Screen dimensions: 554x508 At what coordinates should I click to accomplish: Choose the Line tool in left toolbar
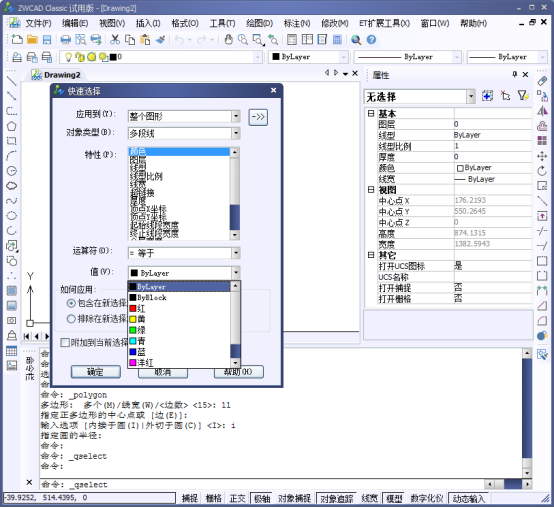pos(11,81)
